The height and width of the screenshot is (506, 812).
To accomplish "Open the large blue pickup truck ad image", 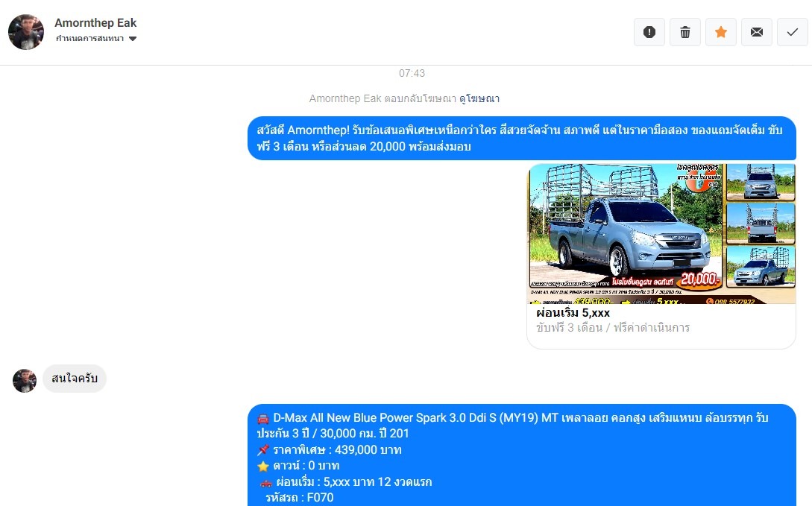I will [x=626, y=226].
